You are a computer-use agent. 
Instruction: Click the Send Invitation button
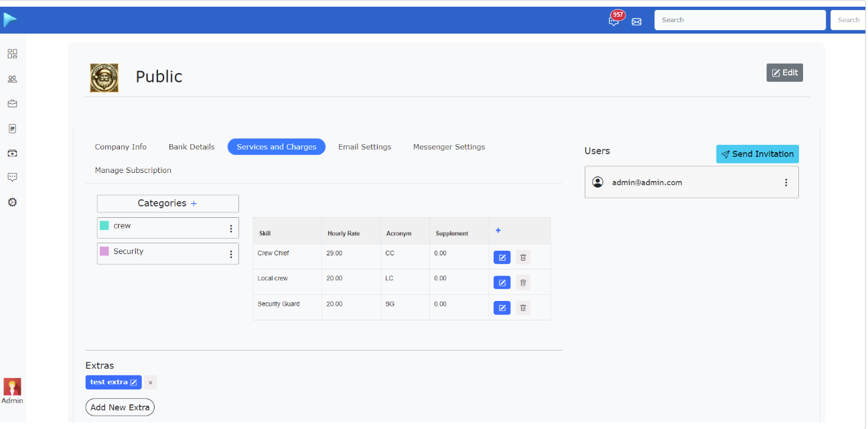coord(757,154)
